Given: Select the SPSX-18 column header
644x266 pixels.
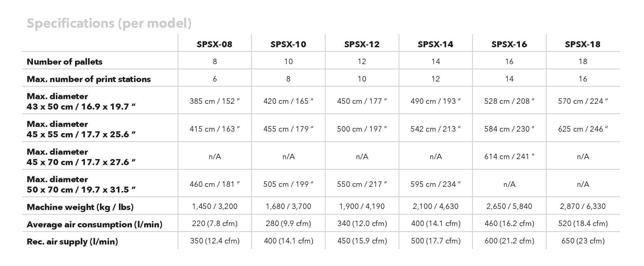Looking at the screenshot, I should point(583,44).
